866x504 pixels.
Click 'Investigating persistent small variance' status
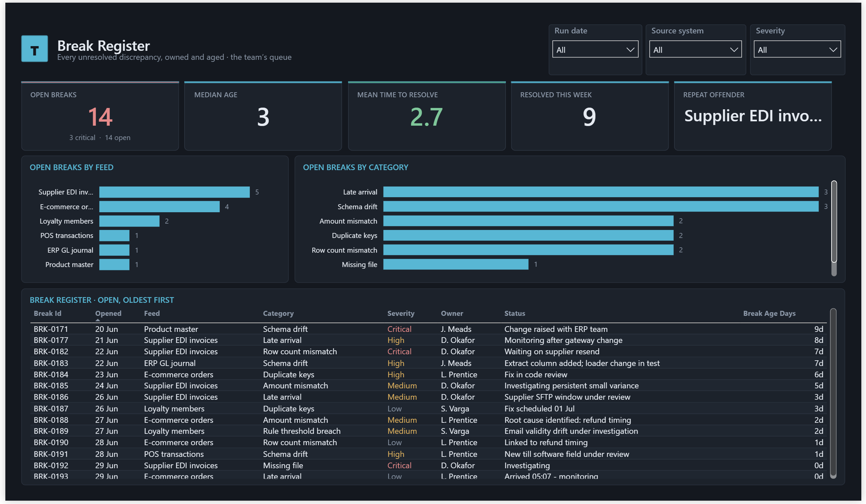coord(571,385)
